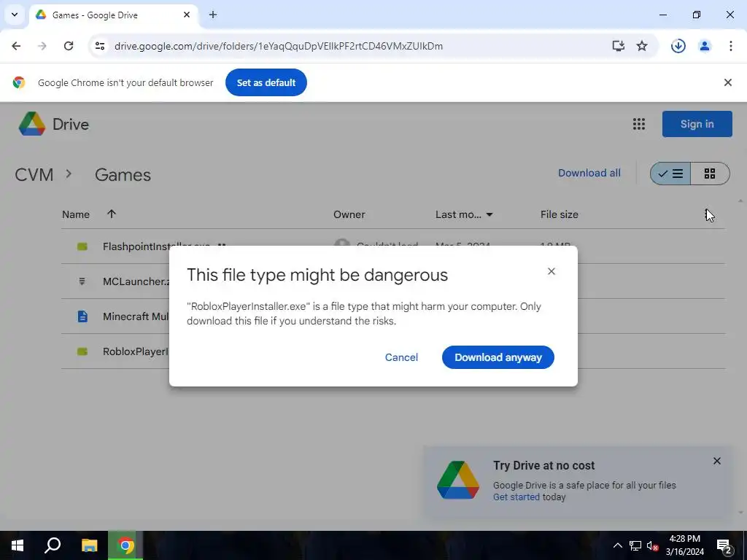This screenshot has width=747, height=560.
Task: Open the clock showing 4:28 PM
Action: click(x=684, y=545)
